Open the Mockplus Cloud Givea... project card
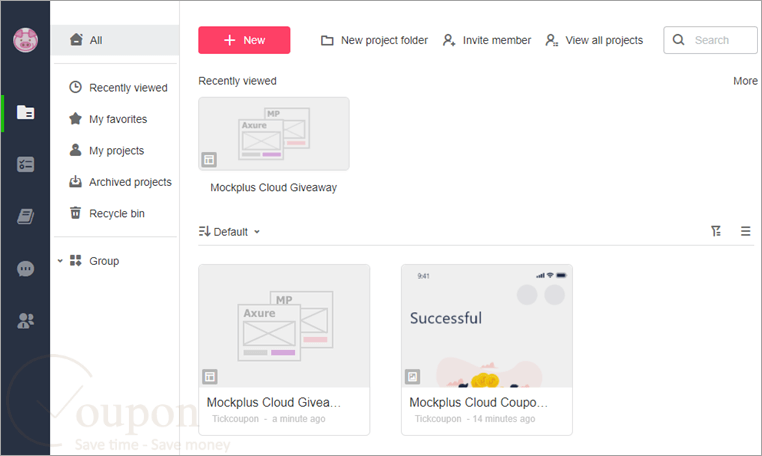This screenshot has height=456, width=762. tap(284, 350)
